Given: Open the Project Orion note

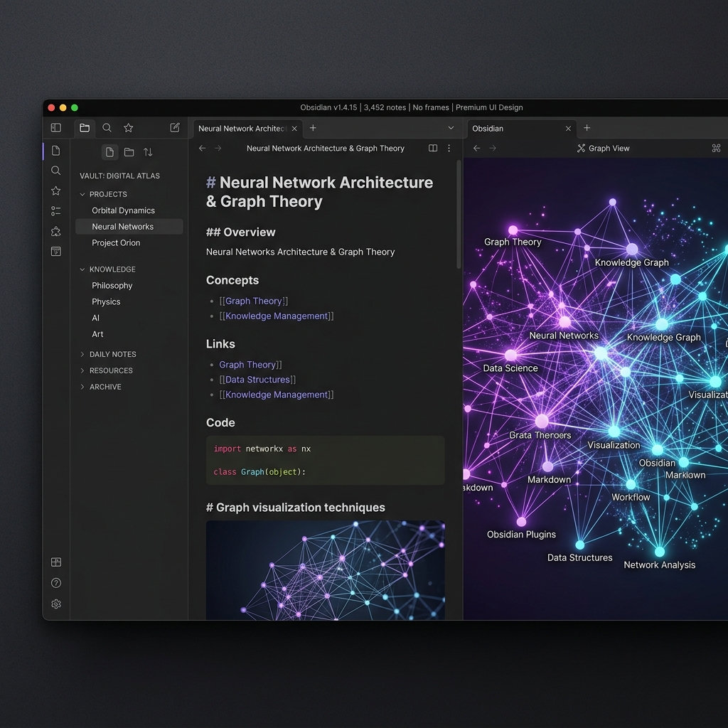Looking at the screenshot, I should point(116,243).
